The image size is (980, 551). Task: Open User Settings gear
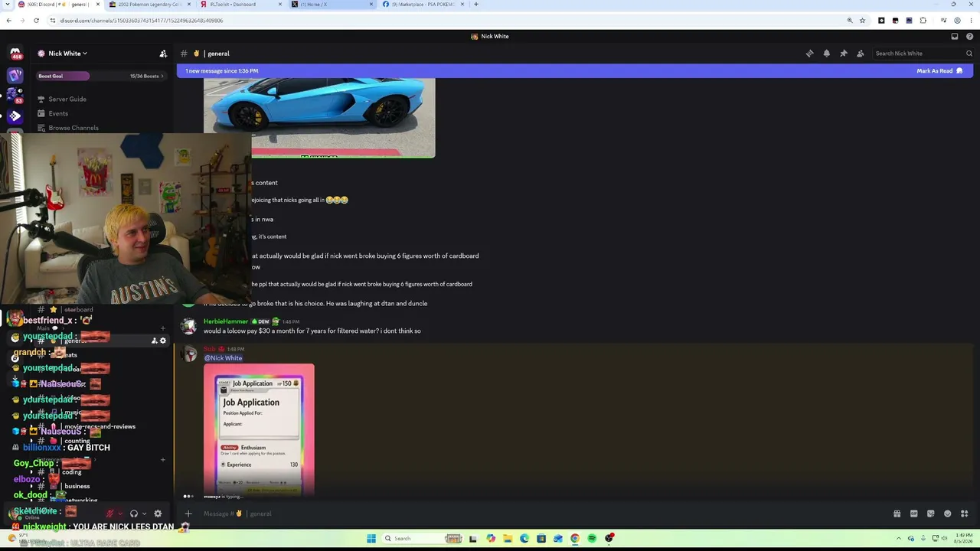pyautogui.click(x=158, y=514)
